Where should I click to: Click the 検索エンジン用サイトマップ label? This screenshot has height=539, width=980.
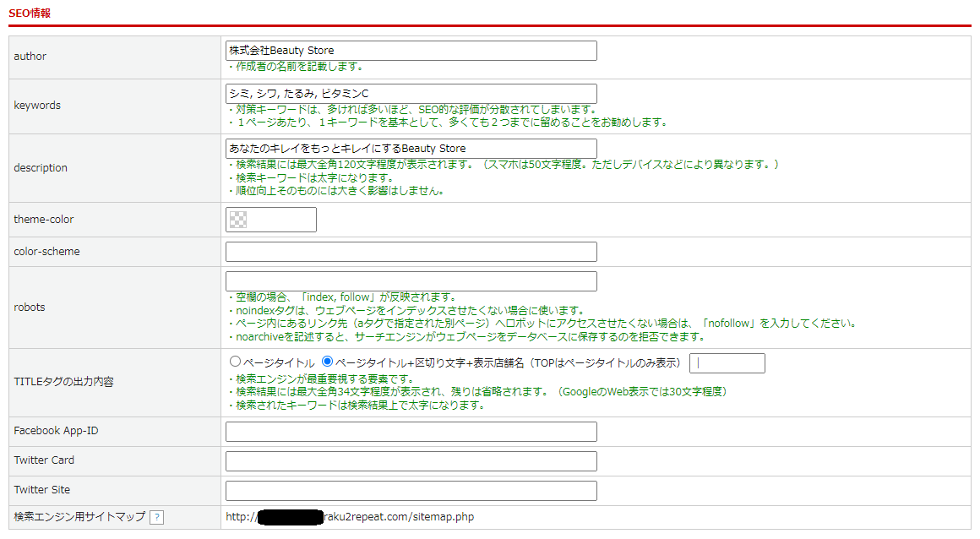[x=79, y=517]
